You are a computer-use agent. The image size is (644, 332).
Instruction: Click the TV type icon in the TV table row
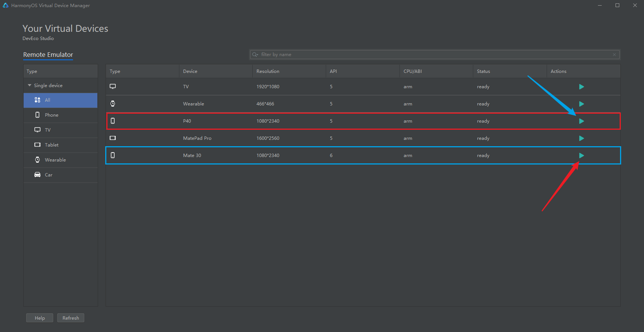coord(113,86)
